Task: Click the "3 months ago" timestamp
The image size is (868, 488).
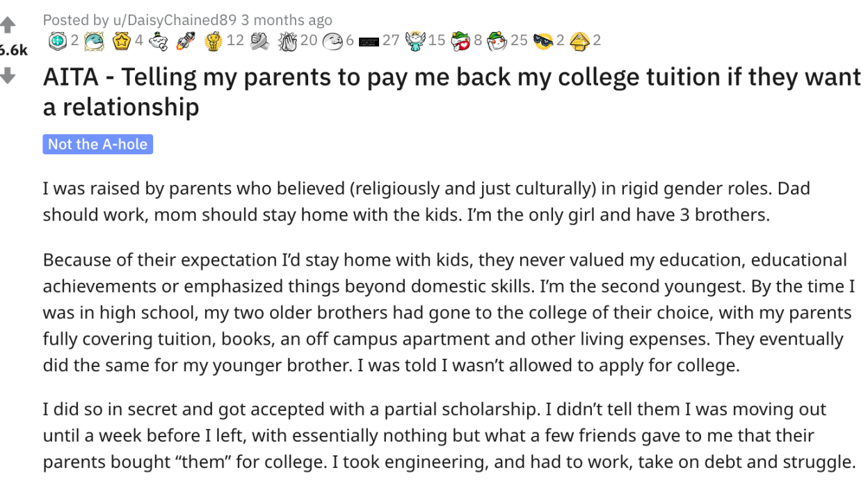Action: 292,20
